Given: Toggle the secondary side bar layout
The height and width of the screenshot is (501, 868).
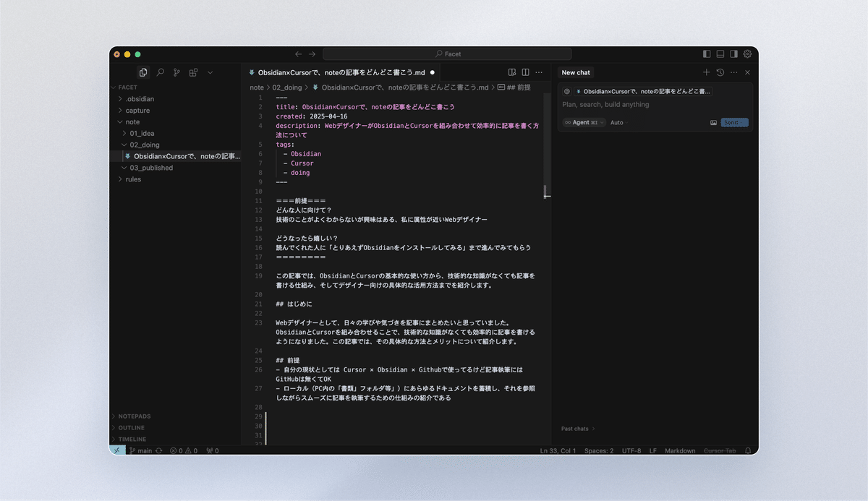Looking at the screenshot, I should pyautogui.click(x=735, y=53).
